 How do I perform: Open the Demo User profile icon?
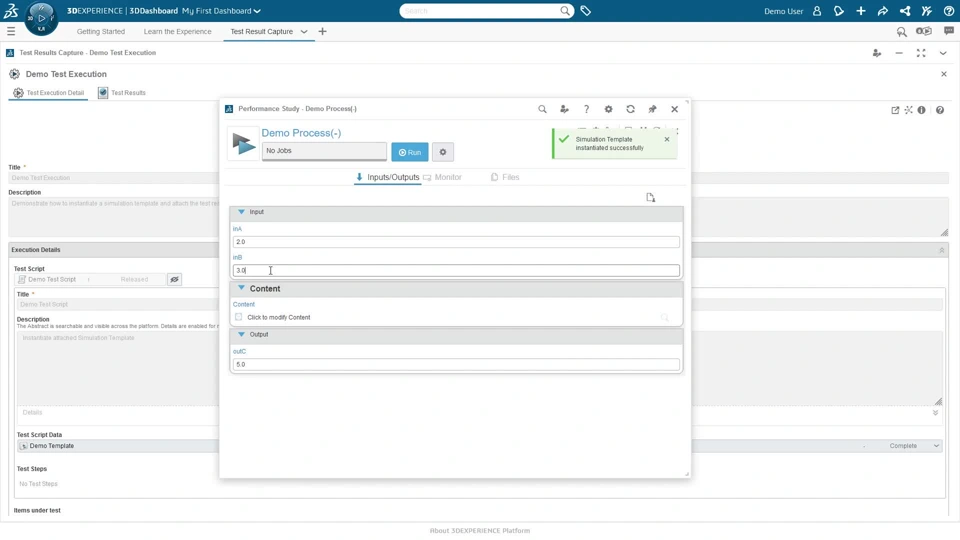tap(817, 11)
